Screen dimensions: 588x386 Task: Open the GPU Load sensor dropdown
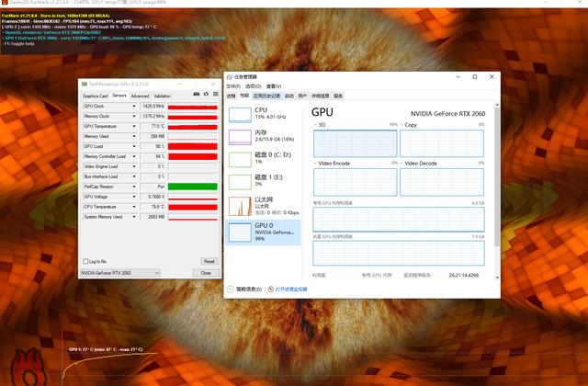134,146
